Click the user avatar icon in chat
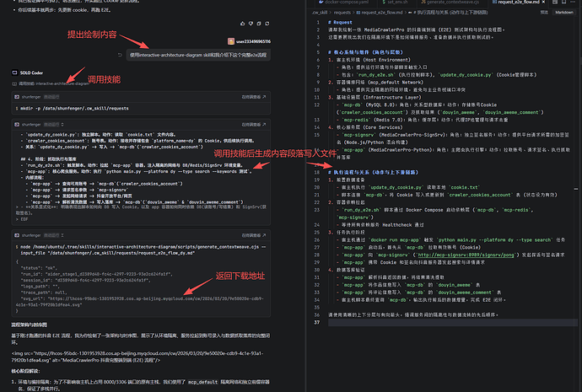582x392 pixels. click(x=232, y=40)
